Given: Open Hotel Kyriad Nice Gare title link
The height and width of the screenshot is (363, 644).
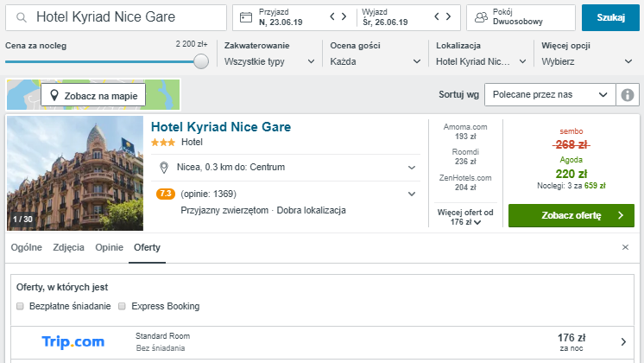Looking at the screenshot, I should [x=221, y=127].
